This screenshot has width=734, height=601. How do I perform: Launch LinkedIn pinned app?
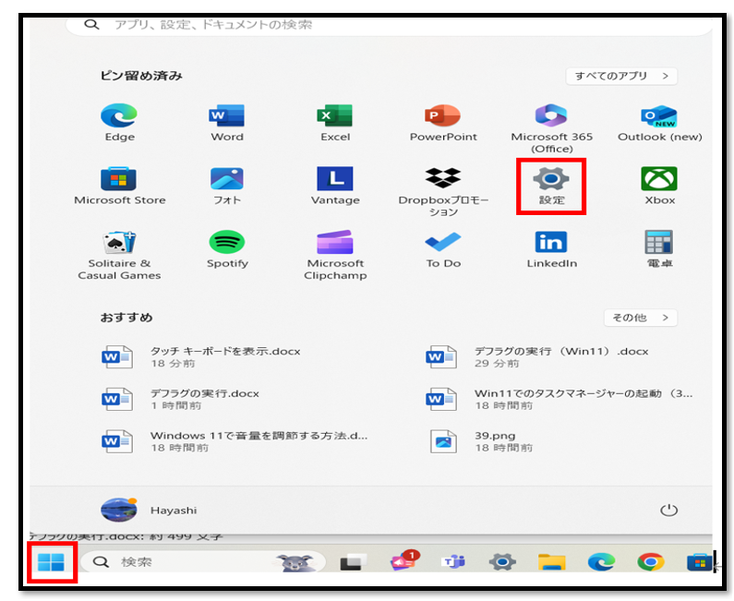click(551, 249)
